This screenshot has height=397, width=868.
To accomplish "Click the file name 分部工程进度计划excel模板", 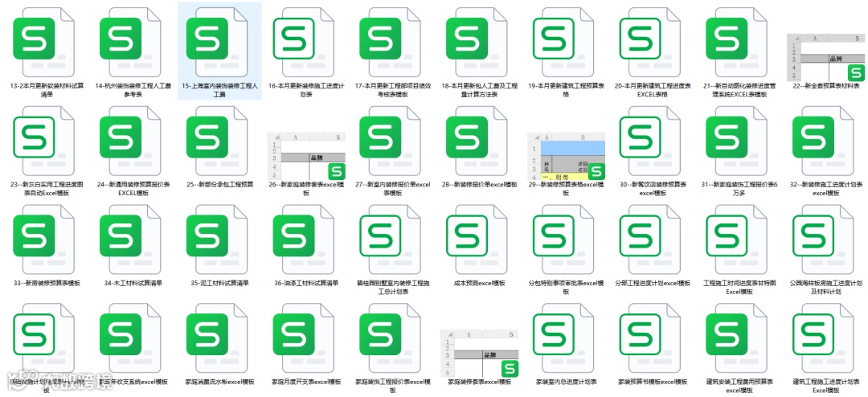I will 653,283.
